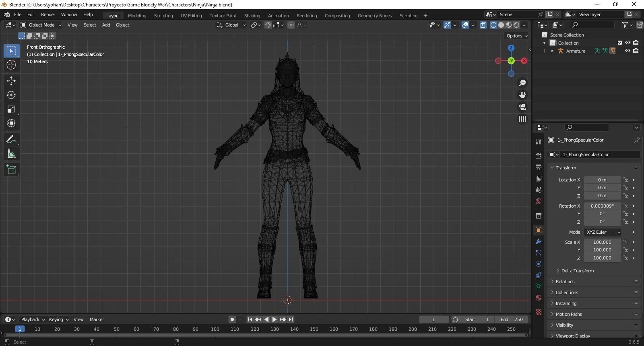
Task: Hide Collection in viewport via eye icon
Action: 627,43
